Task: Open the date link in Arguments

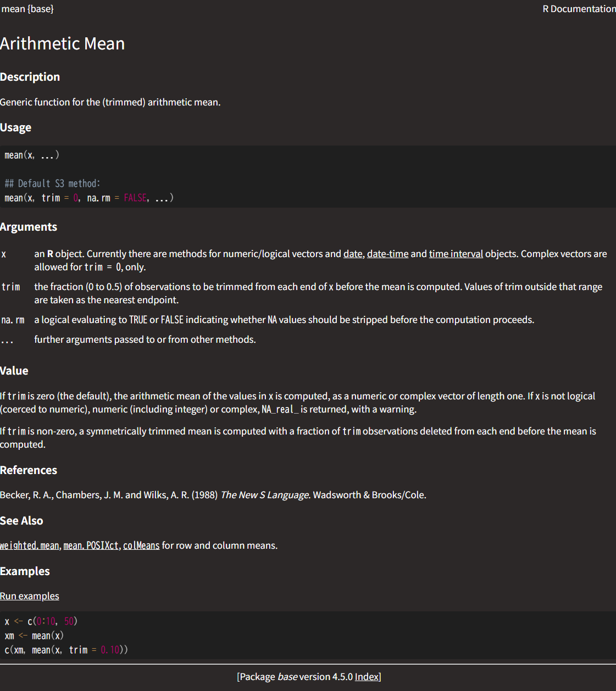Action: 353,254
